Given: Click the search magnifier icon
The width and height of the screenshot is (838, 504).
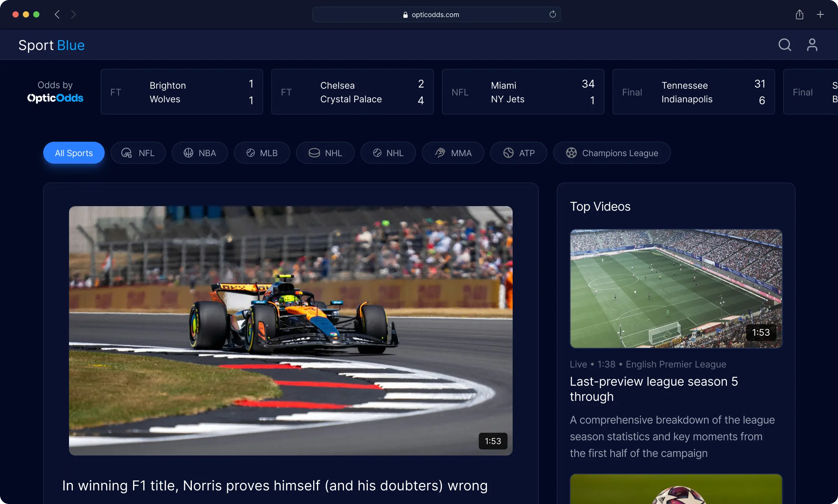Looking at the screenshot, I should [x=785, y=45].
